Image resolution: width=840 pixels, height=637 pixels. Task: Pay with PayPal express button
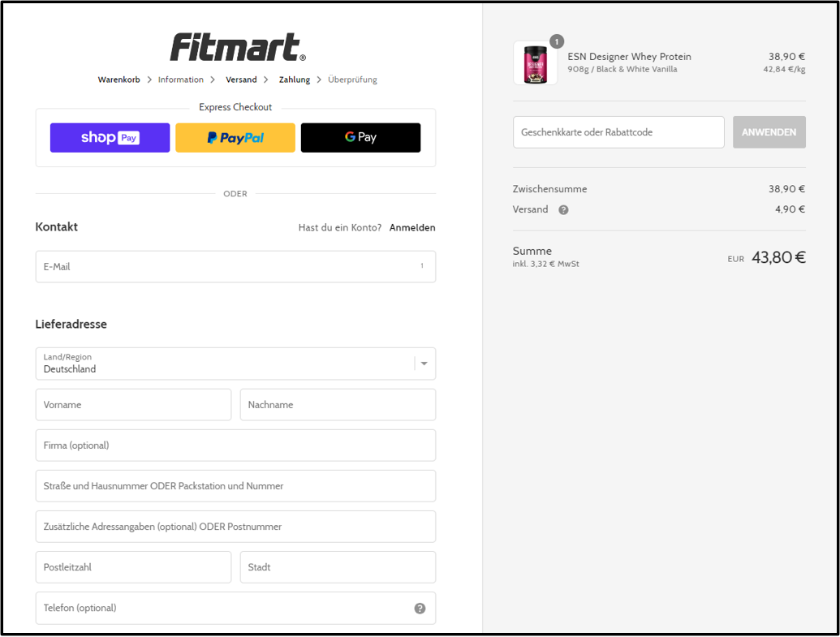[235, 138]
